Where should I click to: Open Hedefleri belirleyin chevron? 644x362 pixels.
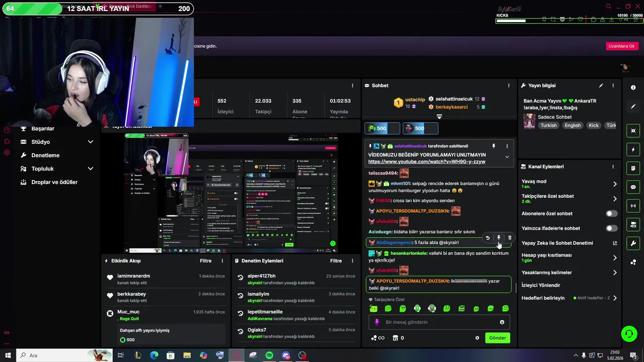[615, 298]
